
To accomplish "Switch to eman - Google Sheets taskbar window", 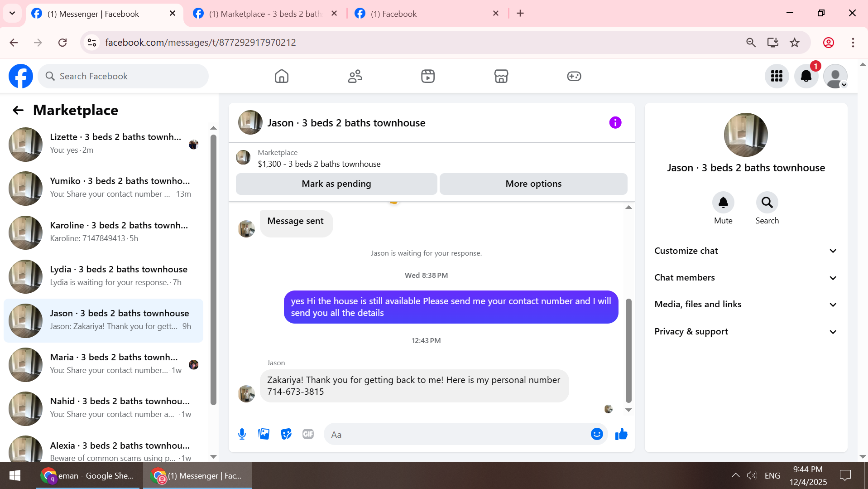I will (x=88, y=475).
